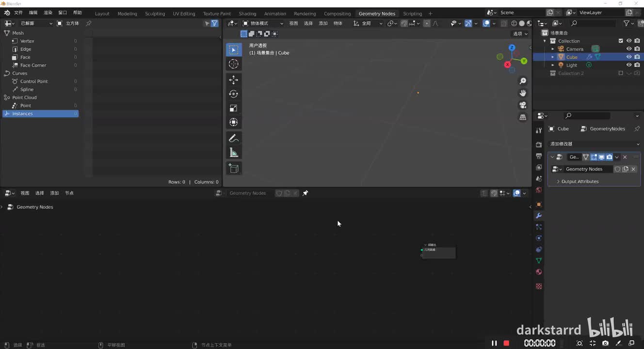Viewport: 644px width, 349px height.
Task: Expand the Light item in the outliner
Action: [x=553, y=65]
